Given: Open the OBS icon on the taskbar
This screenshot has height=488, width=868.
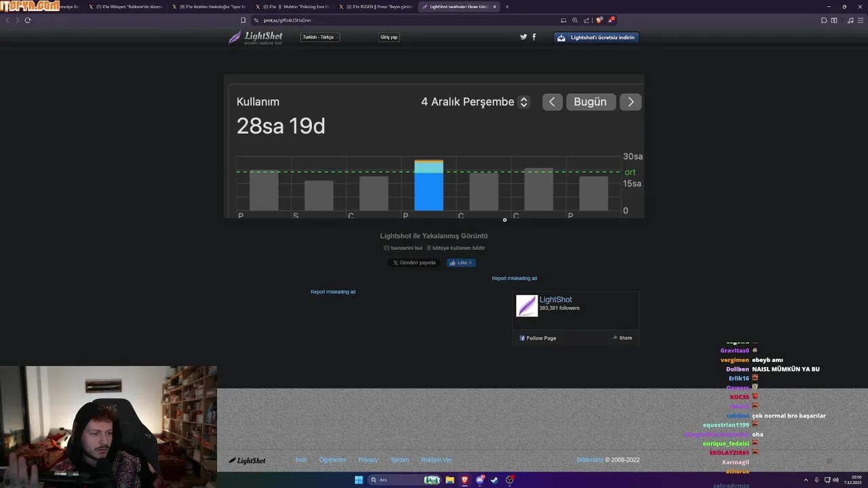Looking at the screenshot, I should (509, 480).
